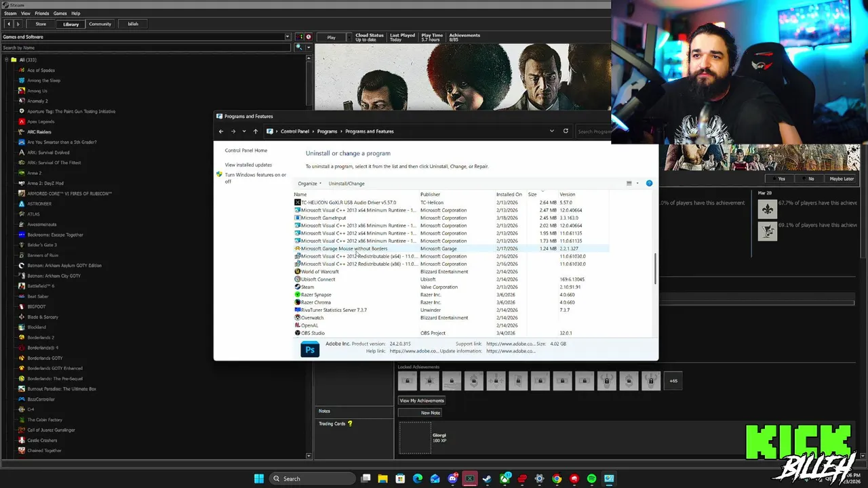Open Spotify from the taskbar
The image size is (868, 488).
[x=591, y=479]
